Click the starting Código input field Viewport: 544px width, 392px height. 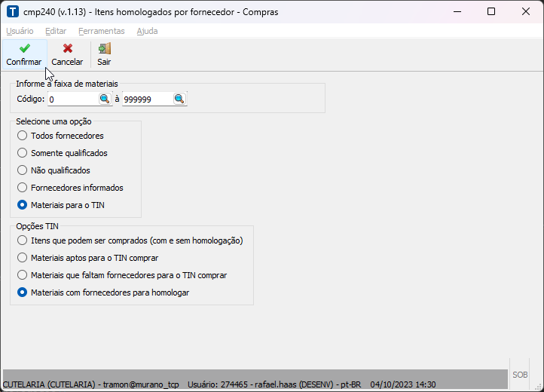[x=72, y=100]
